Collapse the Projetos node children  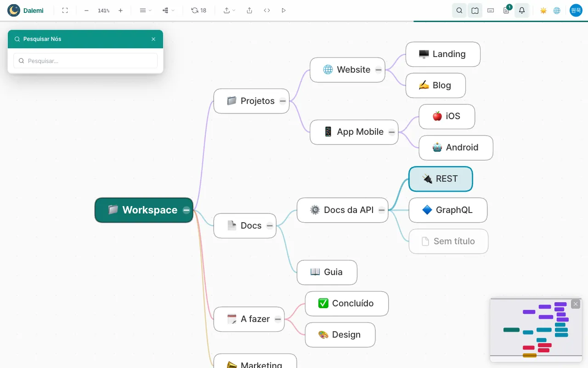[283, 101]
